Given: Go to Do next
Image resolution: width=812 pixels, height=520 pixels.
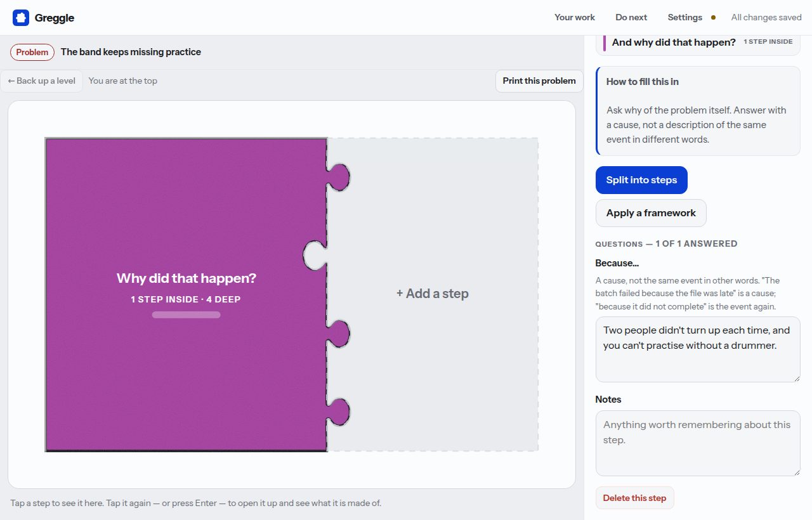Looking at the screenshot, I should point(631,18).
